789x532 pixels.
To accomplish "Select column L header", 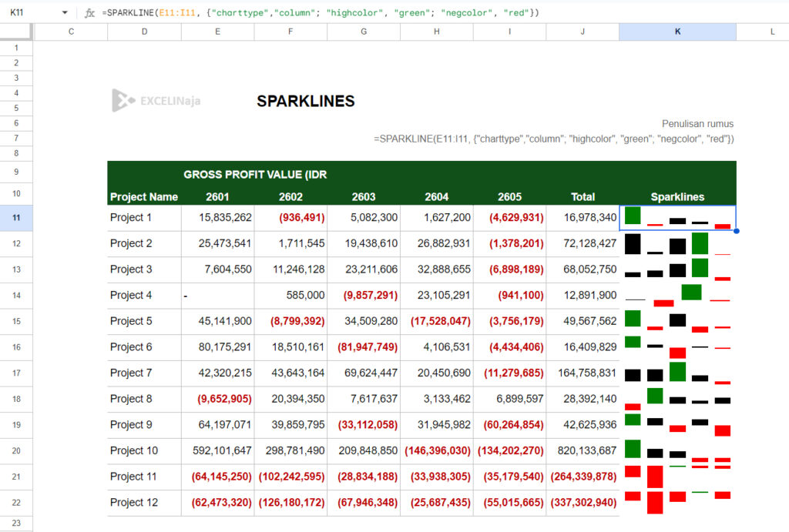I will click(x=772, y=32).
